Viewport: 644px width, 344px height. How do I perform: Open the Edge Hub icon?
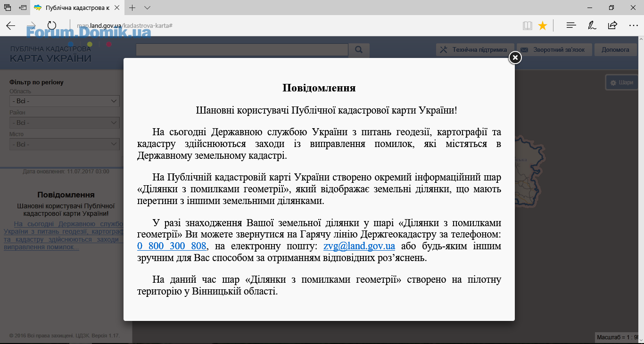click(571, 25)
